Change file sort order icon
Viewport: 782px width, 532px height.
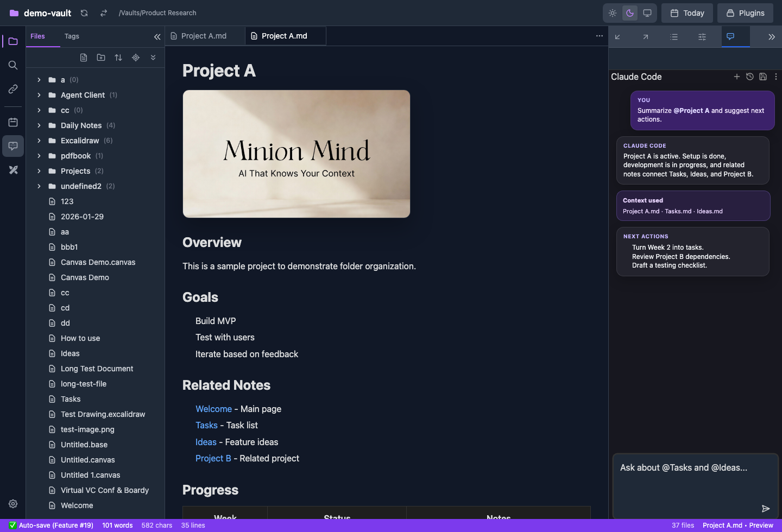118,58
